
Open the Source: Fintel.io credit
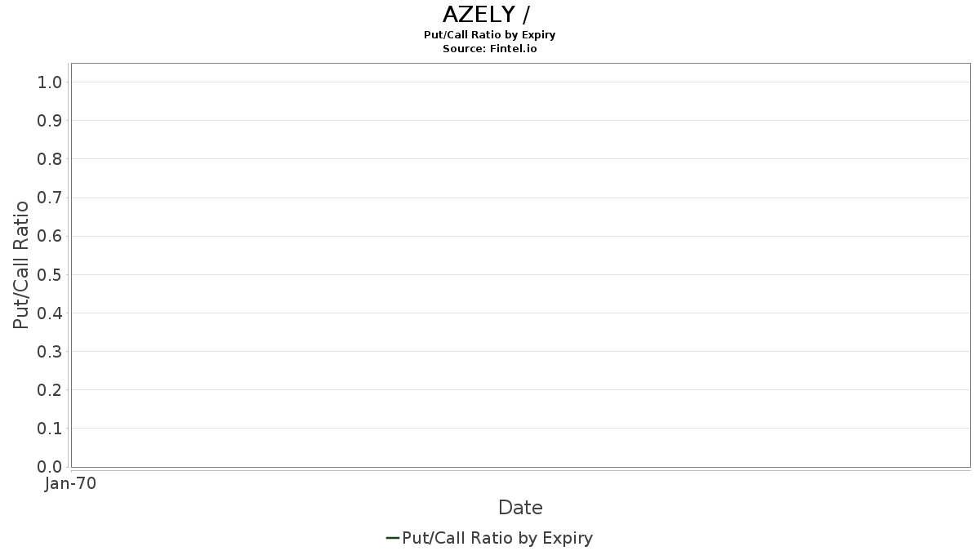pos(489,48)
